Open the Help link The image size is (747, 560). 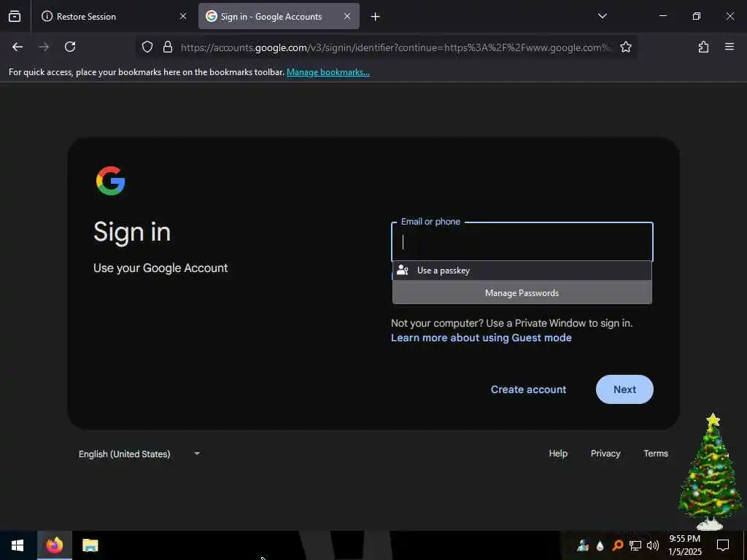pyautogui.click(x=558, y=454)
